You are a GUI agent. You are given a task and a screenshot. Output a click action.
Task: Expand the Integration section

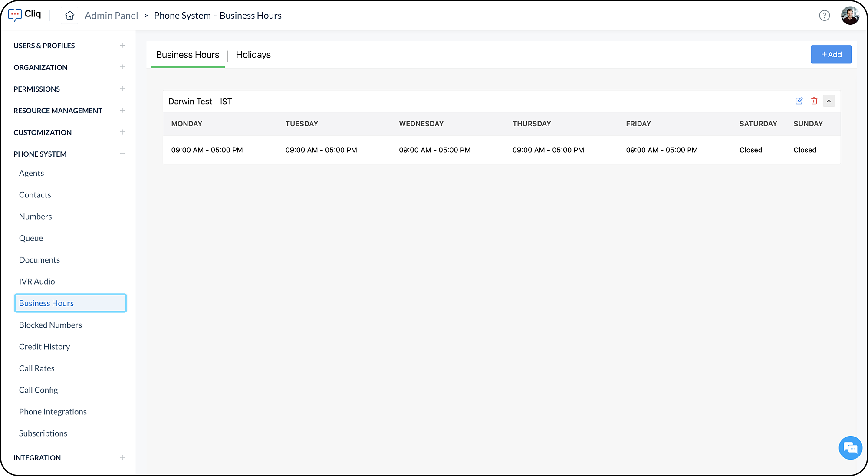click(122, 458)
